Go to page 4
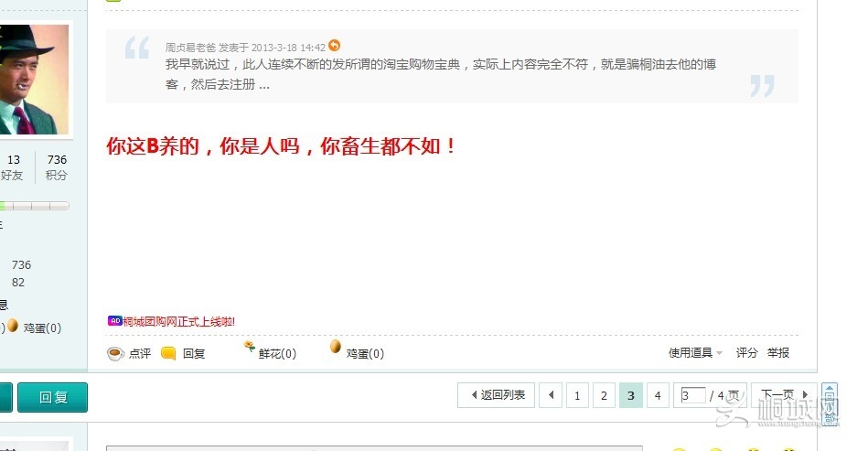Image resolution: width=868 pixels, height=451 pixels. (658, 395)
